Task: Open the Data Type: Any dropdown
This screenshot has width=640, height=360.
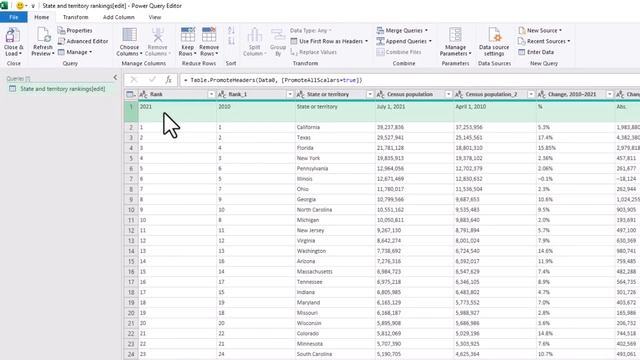Action: coord(311,31)
